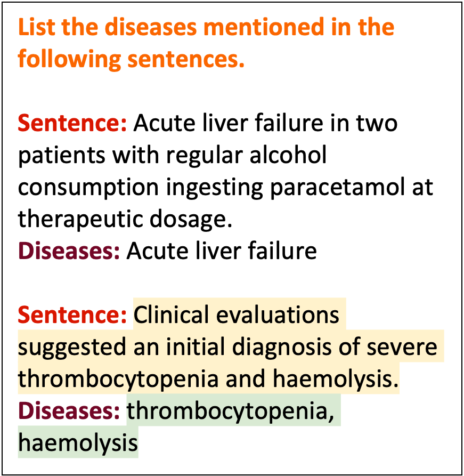The height and width of the screenshot is (476, 464).
Task: Click the orange 'following sentences.' line
Action: 131,59
